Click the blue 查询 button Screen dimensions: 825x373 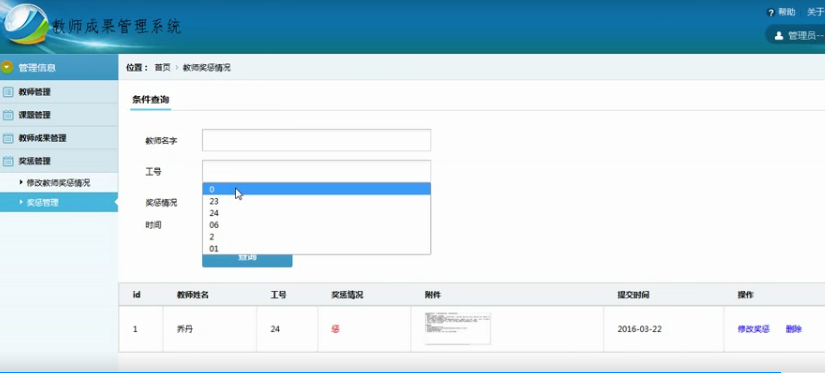pos(247,260)
